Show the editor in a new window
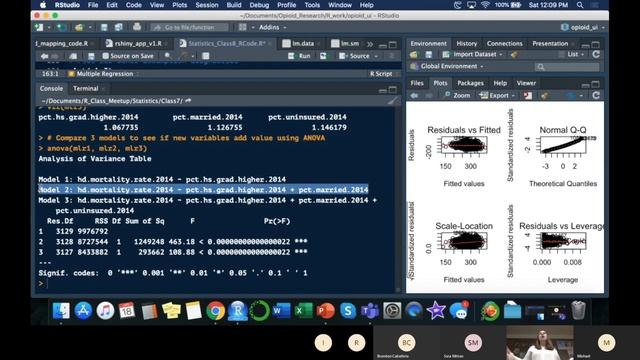The width and height of the screenshot is (640, 360). pos(73,56)
